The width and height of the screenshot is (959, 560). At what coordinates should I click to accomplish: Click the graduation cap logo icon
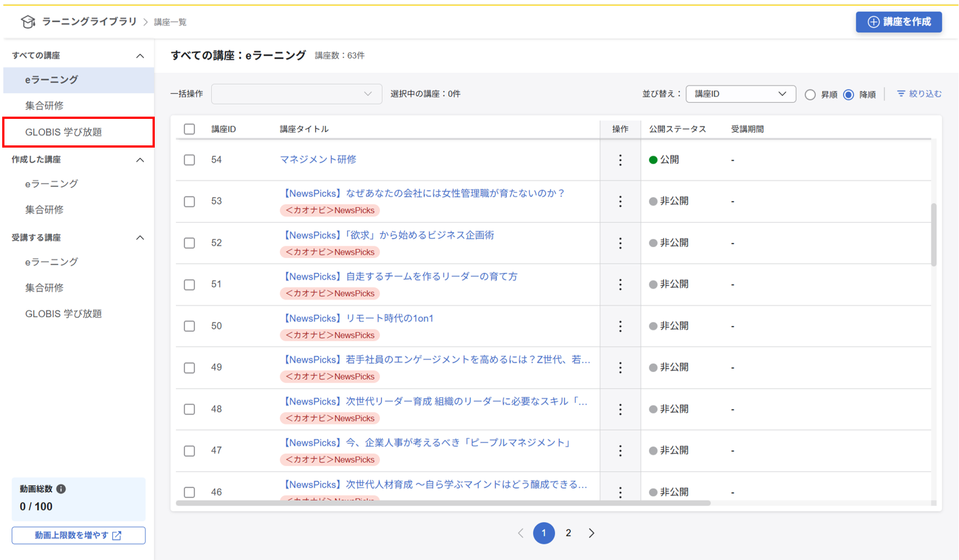[28, 22]
